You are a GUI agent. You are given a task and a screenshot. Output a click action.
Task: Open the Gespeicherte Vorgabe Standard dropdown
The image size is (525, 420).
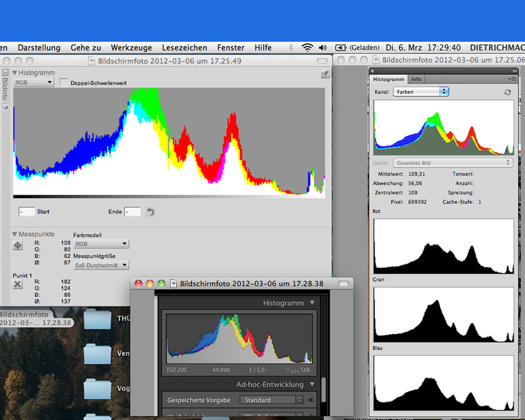click(x=271, y=399)
